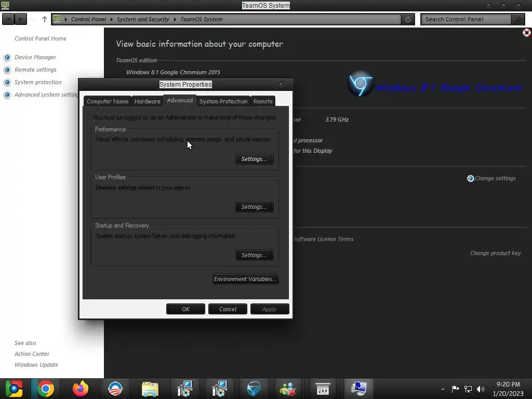Click the Remote settings shield icon
Image resolution: width=532 pixels, height=399 pixels.
click(x=7, y=70)
